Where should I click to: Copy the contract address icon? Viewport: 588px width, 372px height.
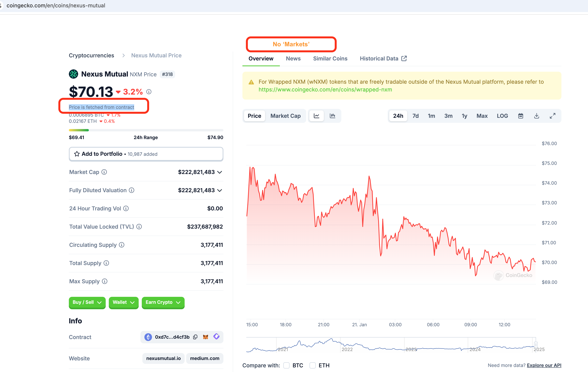(x=195, y=337)
